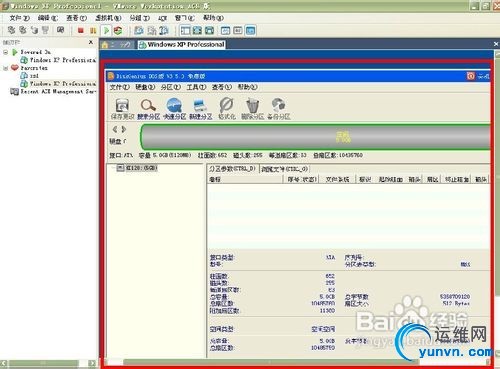Screen dimensions: 500x369
Task: Click the Reset virtual machine icon
Action: pos(117,31)
